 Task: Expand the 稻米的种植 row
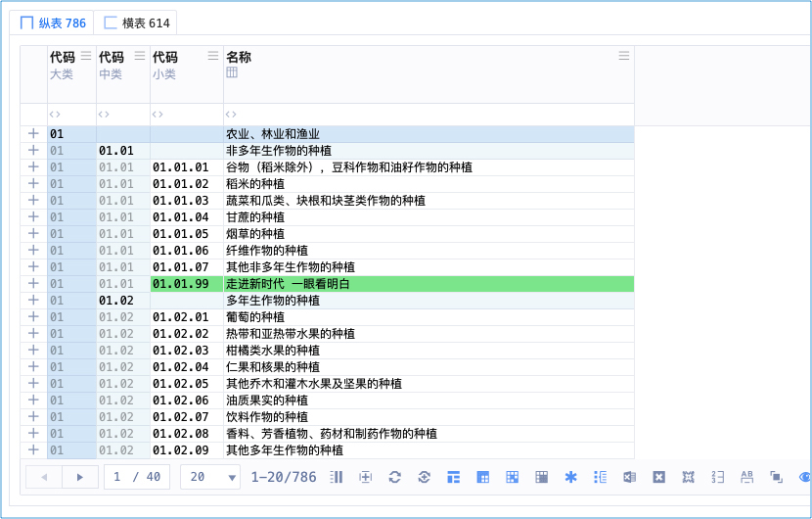(x=33, y=183)
